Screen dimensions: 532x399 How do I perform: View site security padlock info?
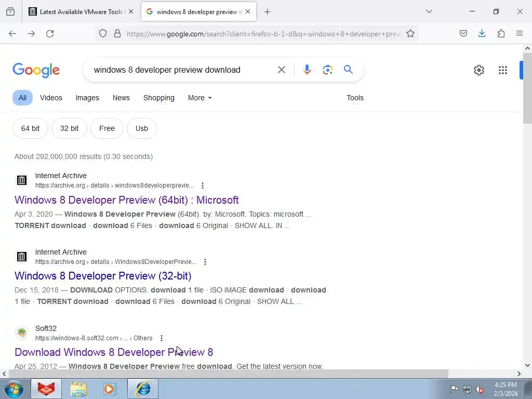click(117, 34)
